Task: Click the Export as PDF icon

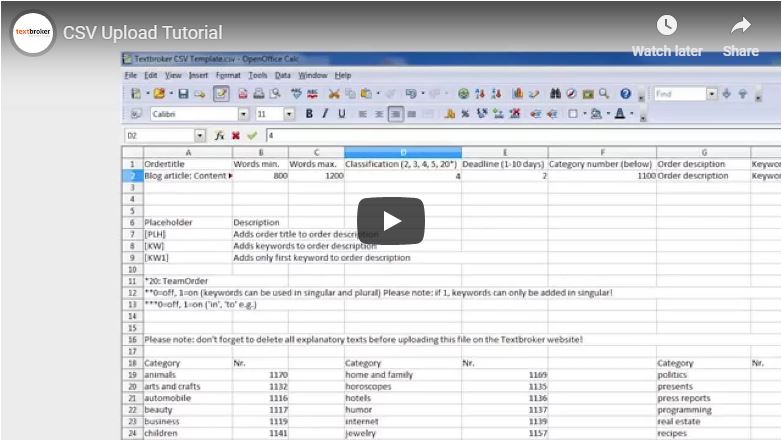Action: click(x=242, y=93)
